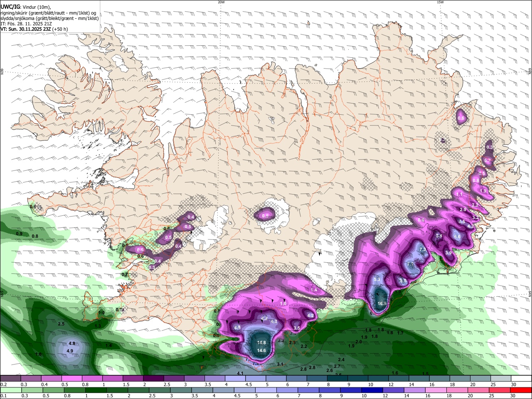Click the light grey 25 swatch in the upper legend
Viewport: 532px width, 399px height.
[x=500, y=379]
